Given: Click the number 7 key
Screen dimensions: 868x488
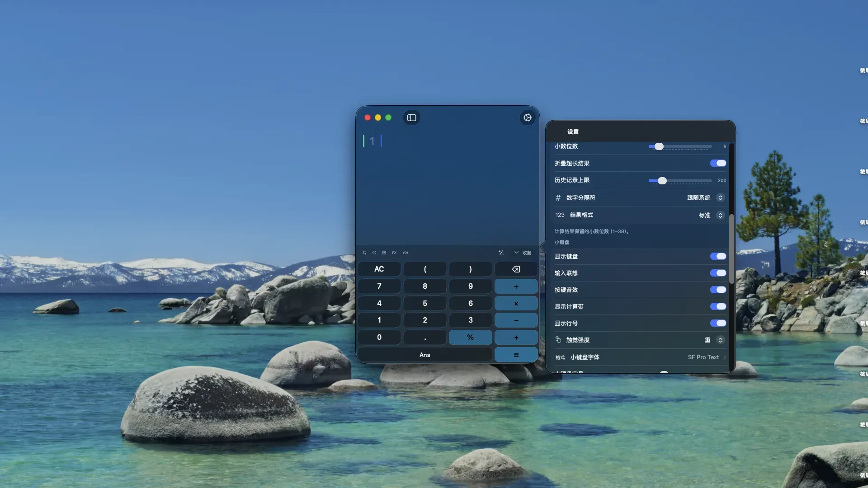Looking at the screenshot, I should pyautogui.click(x=379, y=286).
